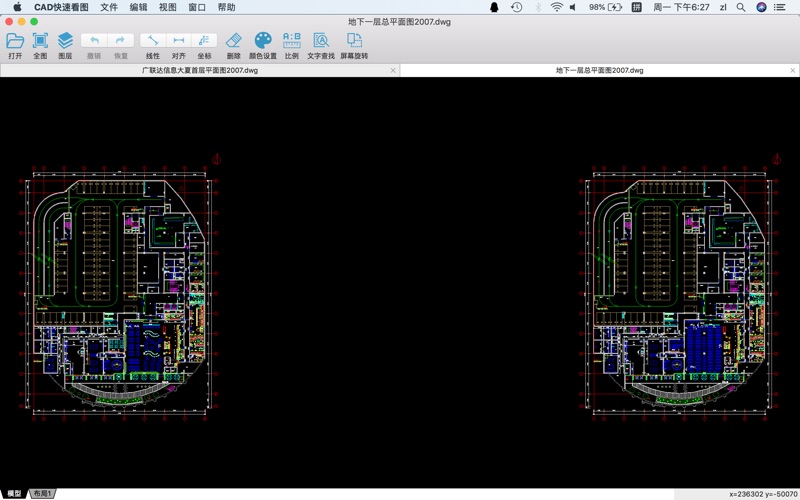
Task: Open Spotlight search in the menu bar
Action: pyautogui.click(x=740, y=7)
